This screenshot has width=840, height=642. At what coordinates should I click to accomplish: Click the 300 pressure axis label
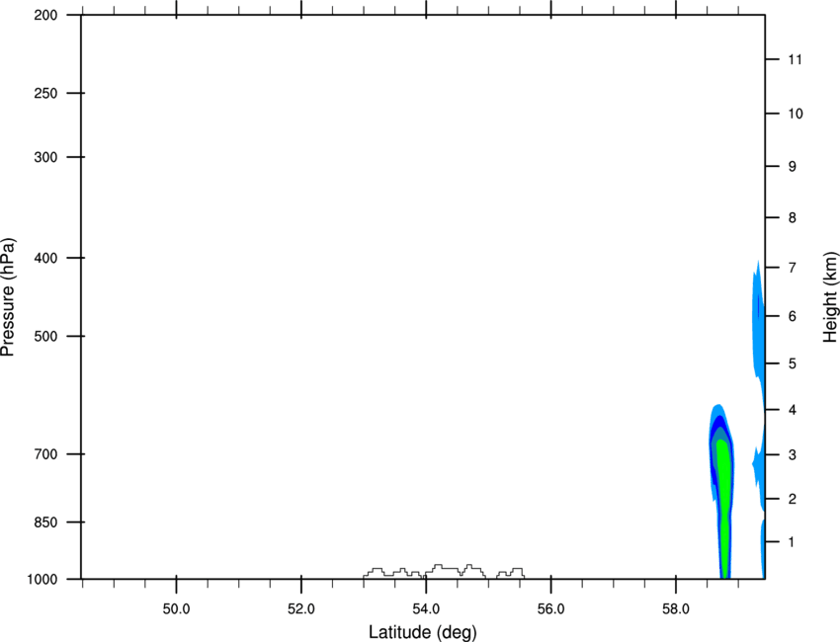45,157
